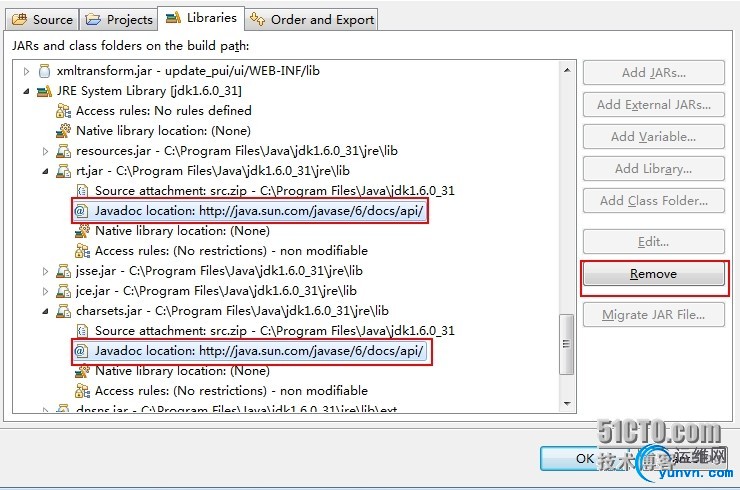This screenshot has height=490, width=740.
Task: Click the JRE Access rules icon
Action: (x=63, y=111)
